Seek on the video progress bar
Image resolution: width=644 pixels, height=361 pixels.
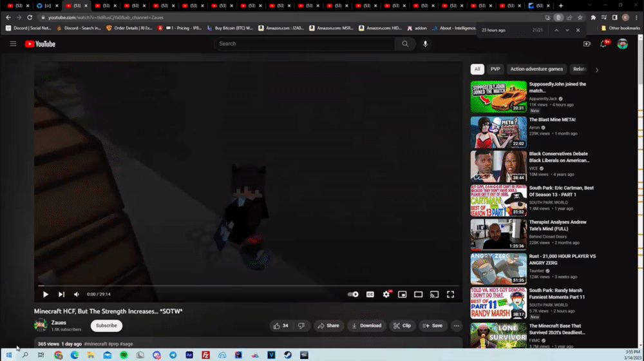point(248,286)
